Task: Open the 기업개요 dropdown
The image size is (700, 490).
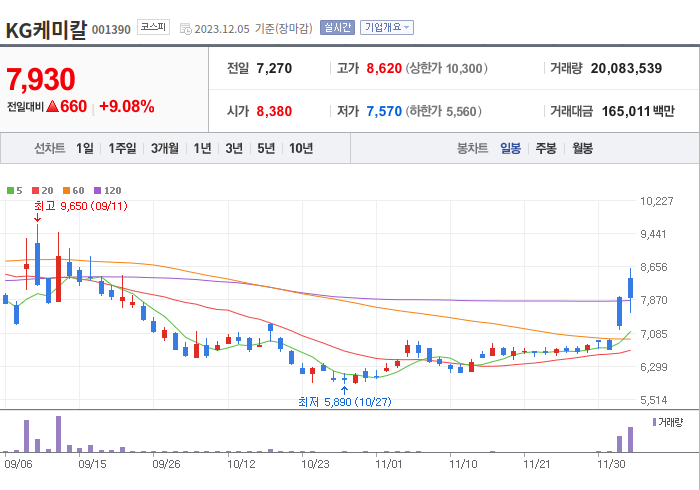Action: tap(387, 28)
